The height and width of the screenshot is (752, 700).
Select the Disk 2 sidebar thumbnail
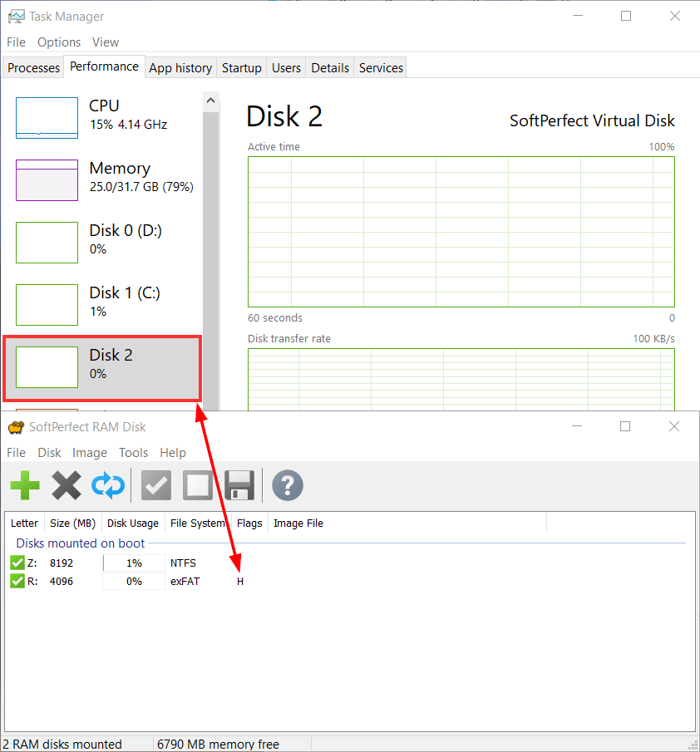(x=47, y=367)
